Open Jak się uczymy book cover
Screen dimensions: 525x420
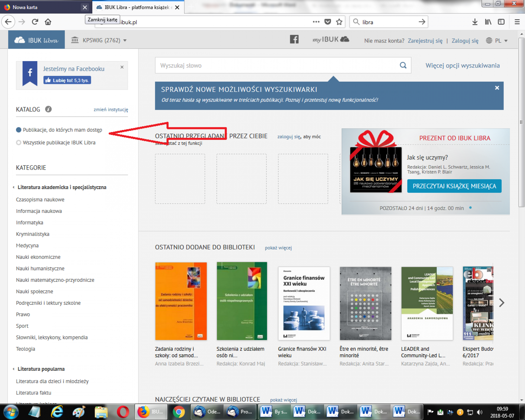[376, 169]
